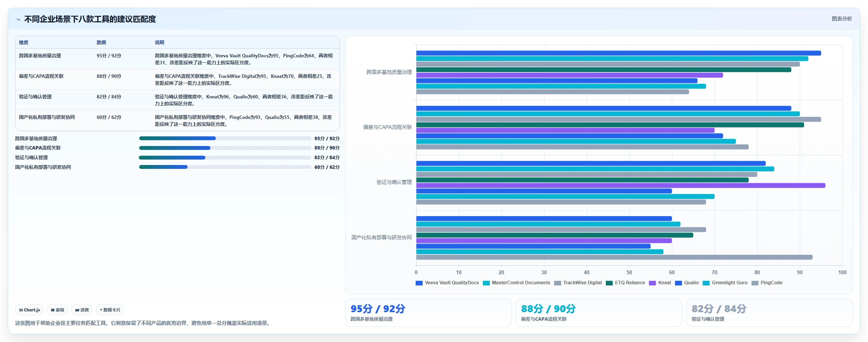
Task: Click the 说明 column header
Action: [160, 43]
